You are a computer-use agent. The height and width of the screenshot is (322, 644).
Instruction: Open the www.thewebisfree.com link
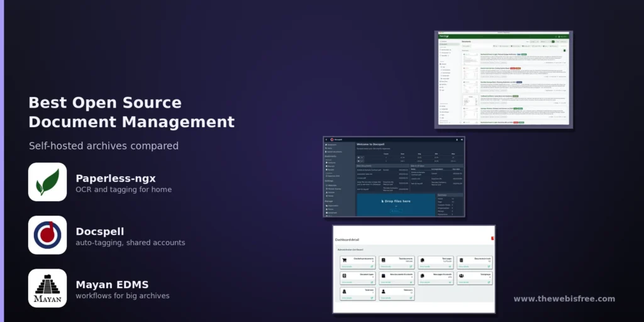point(564,299)
